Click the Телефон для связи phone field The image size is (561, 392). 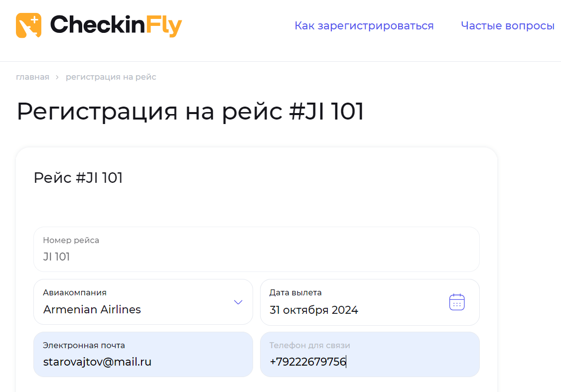(370, 354)
